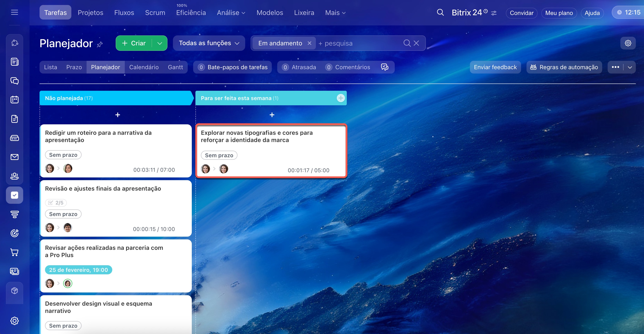This screenshot has height=334, width=644.
Task: Pin the Planejador page with pin icon
Action: [x=100, y=44]
